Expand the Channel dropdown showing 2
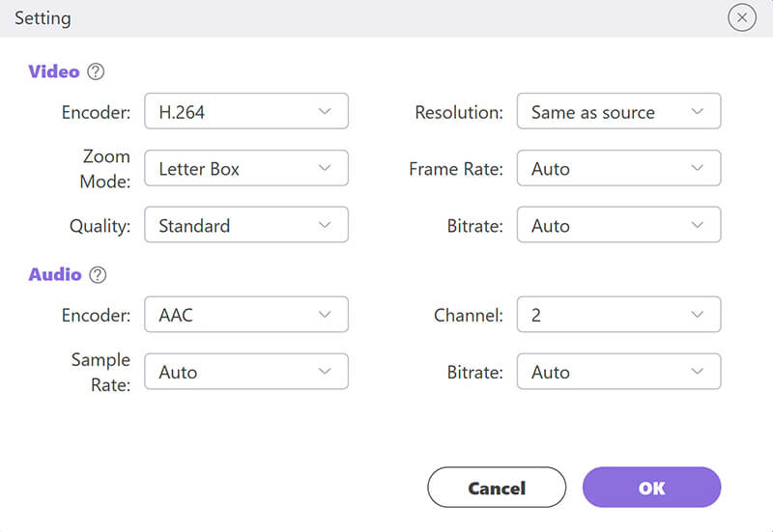The height and width of the screenshot is (532, 773). tap(618, 314)
